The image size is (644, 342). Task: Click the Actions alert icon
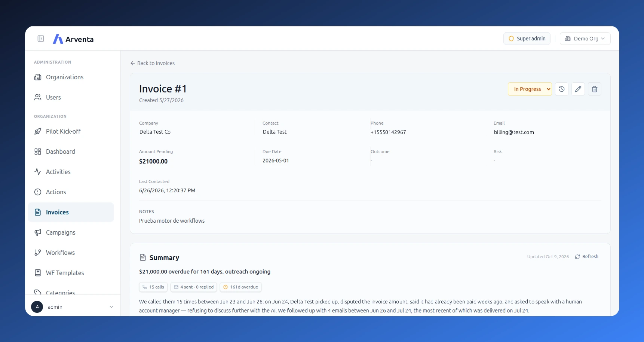point(38,192)
